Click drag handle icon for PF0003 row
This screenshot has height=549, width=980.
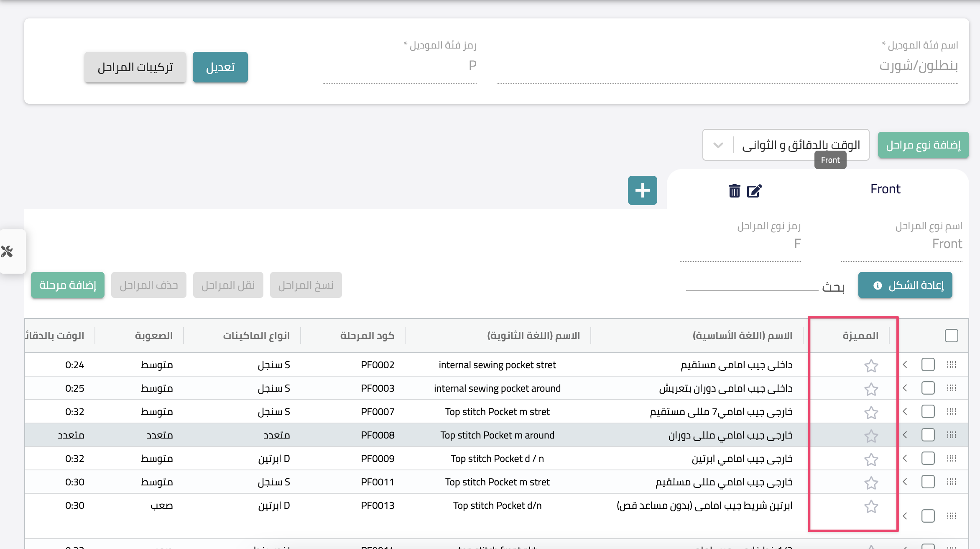(x=951, y=388)
